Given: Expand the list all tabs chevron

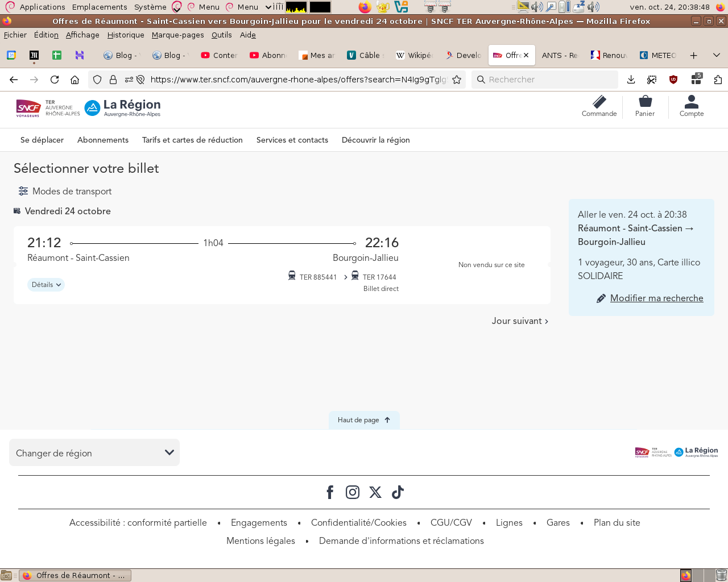Looking at the screenshot, I should pos(716,55).
